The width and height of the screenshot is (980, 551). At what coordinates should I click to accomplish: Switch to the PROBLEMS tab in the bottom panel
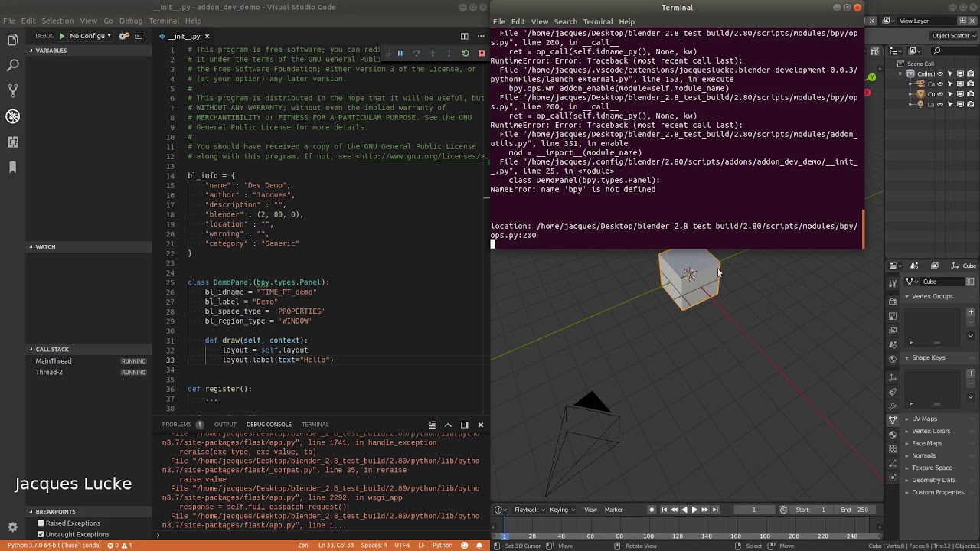[x=176, y=425]
